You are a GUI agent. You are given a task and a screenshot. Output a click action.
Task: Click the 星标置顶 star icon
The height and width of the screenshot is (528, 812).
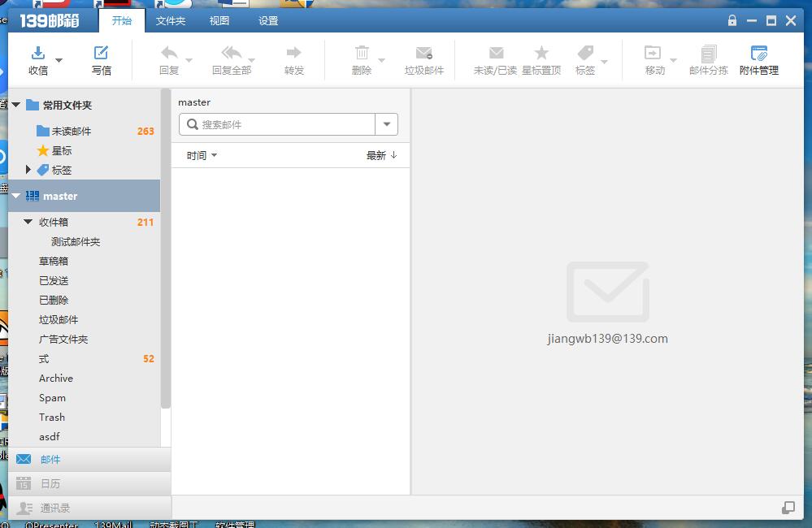point(541,53)
